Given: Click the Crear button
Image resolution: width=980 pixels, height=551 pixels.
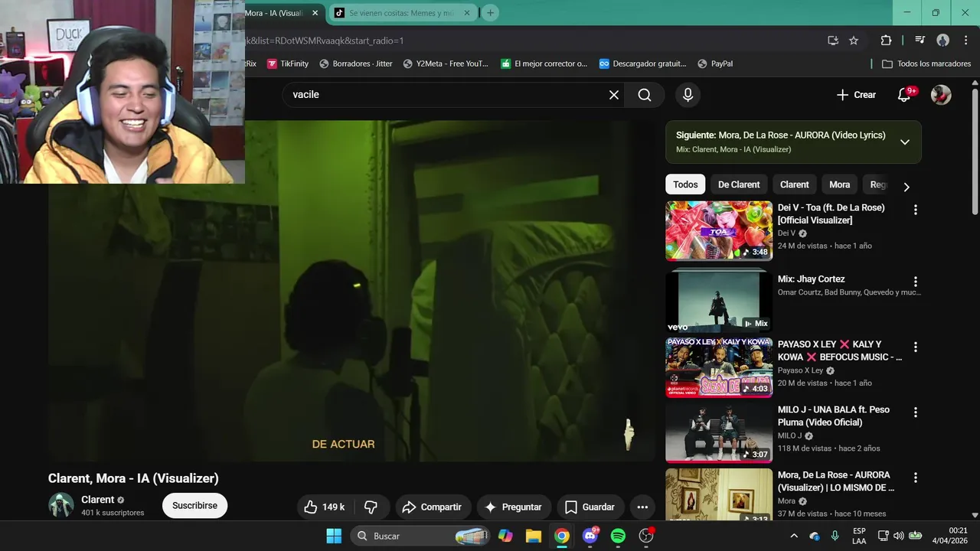Looking at the screenshot, I should click(x=856, y=95).
